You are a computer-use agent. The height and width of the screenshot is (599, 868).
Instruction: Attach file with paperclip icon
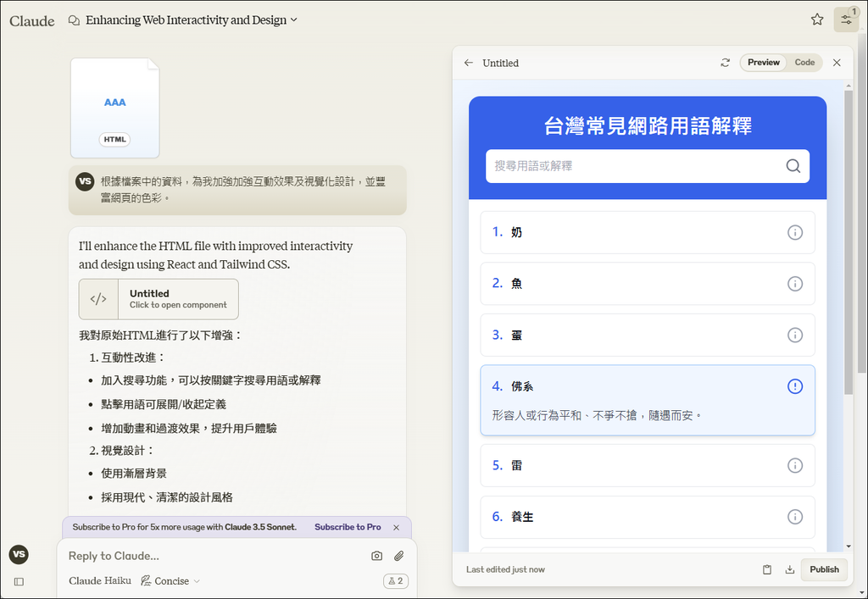[x=398, y=556]
